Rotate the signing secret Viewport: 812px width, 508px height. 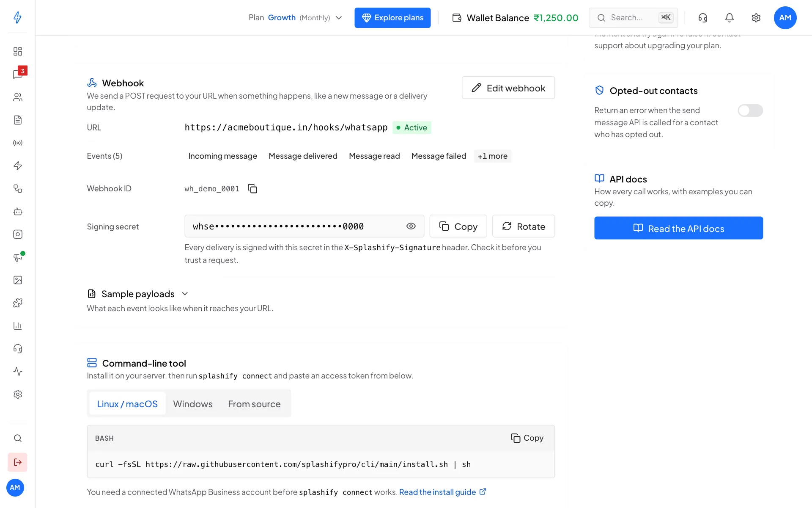click(x=524, y=226)
